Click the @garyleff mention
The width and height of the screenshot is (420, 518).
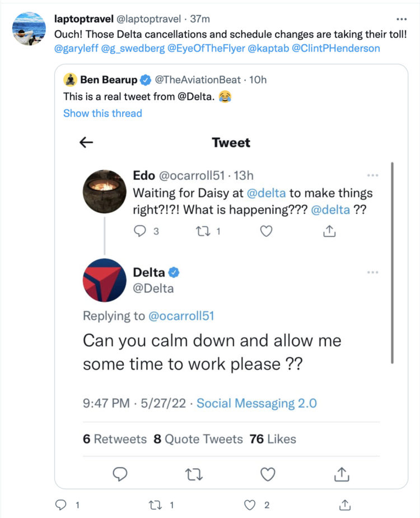click(73, 48)
